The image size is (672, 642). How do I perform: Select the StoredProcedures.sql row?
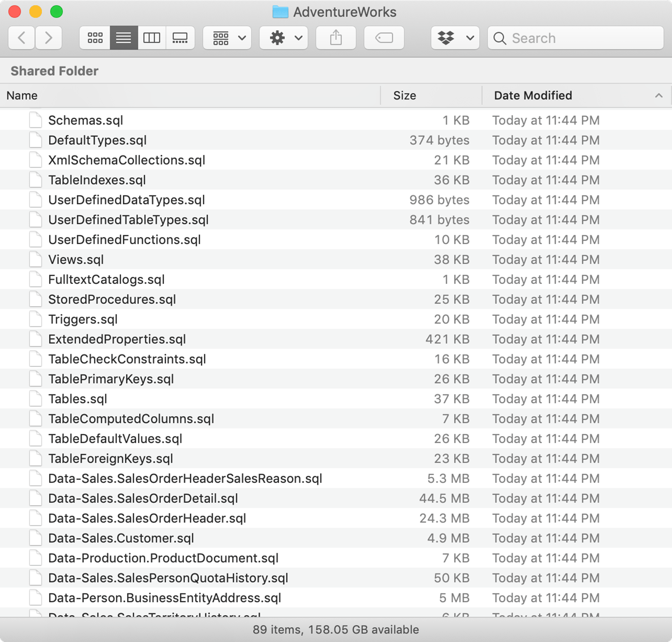click(112, 299)
